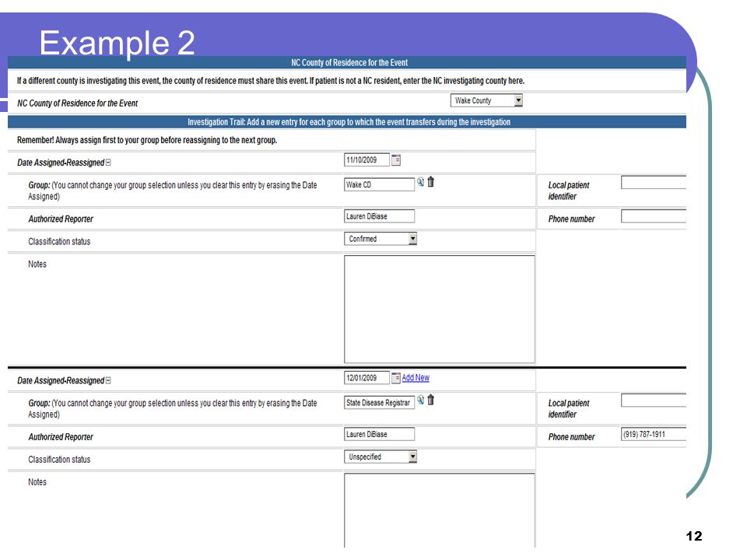Delete State Disease Registrar group via trash icon
747x560 pixels.
430,400
